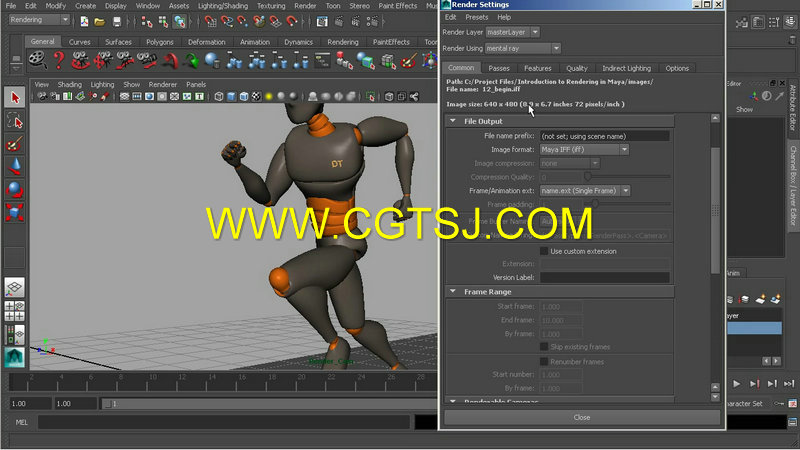This screenshot has width=800, height=450.
Task: Open Edit menu in Render Settings window
Action: [451, 17]
